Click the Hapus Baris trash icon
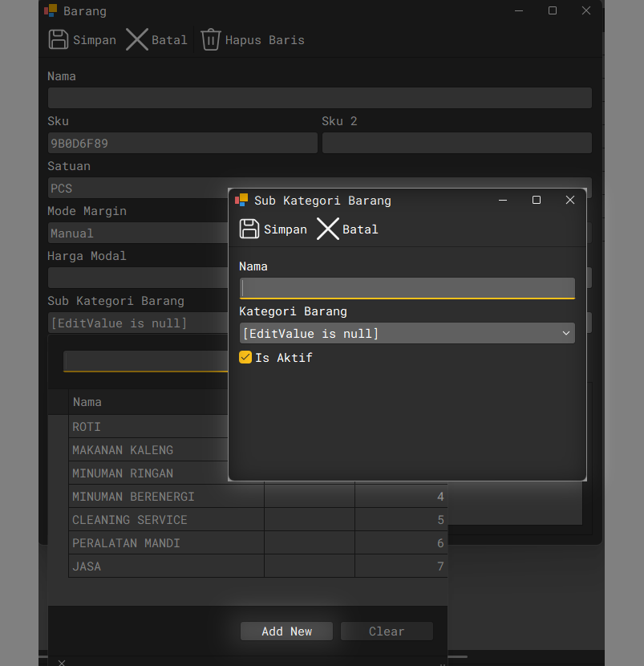Viewport: 644px width, 666px height. coord(210,39)
